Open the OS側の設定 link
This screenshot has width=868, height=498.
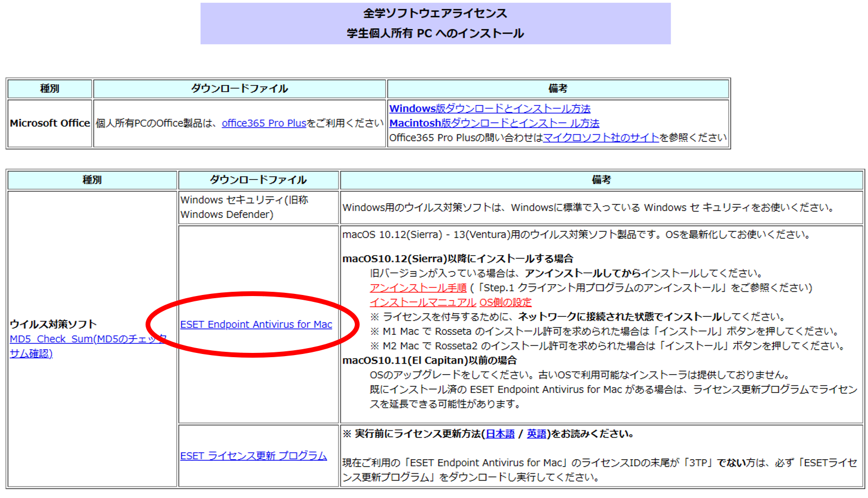coord(505,302)
